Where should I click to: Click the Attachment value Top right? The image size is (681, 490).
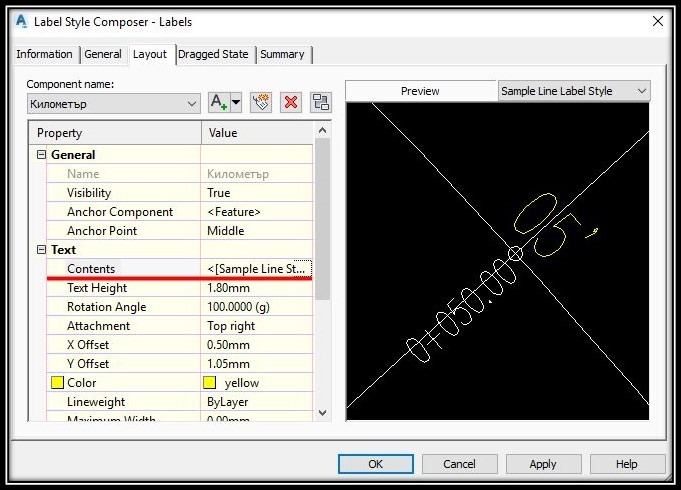coord(257,326)
